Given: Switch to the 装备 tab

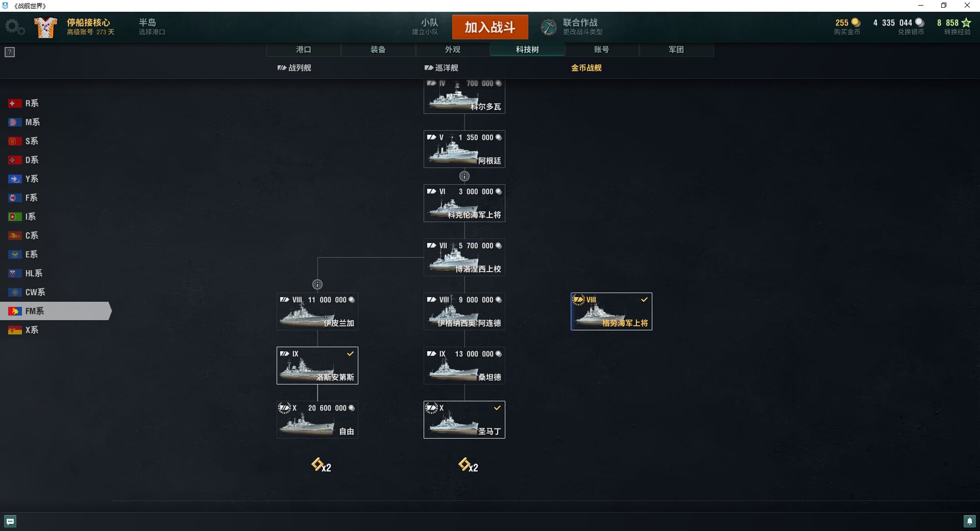Looking at the screenshot, I should tap(378, 50).
